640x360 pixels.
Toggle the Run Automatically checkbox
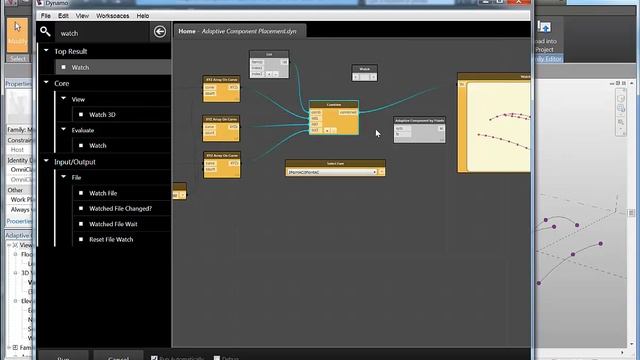[154, 358]
